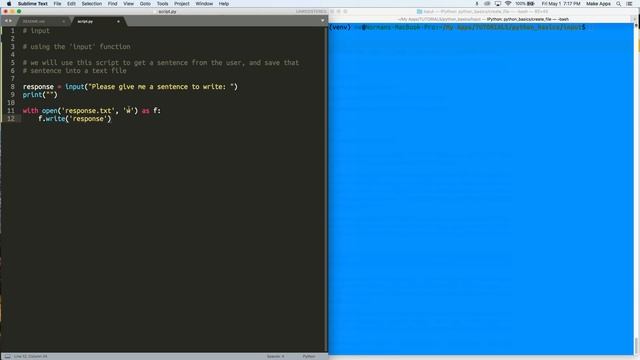Image resolution: width=640 pixels, height=360 pixels.
Task: Click the previous tab arrow in Sublime
Action: [6, 21]
